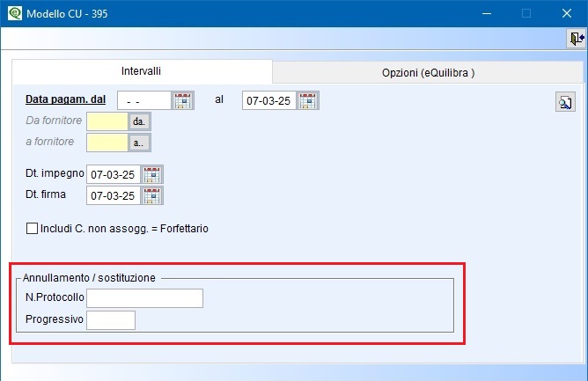Edit the Dt. firma date field

(113, 195)
